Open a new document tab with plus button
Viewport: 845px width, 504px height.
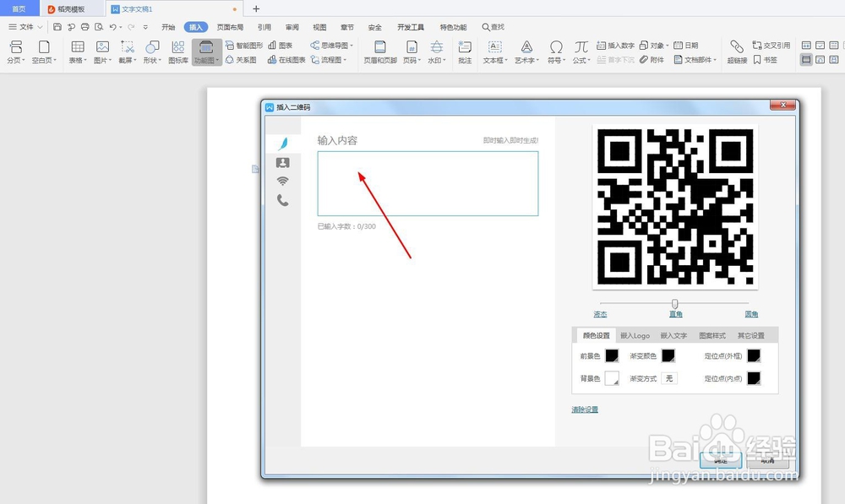click(x=256, y=8)
